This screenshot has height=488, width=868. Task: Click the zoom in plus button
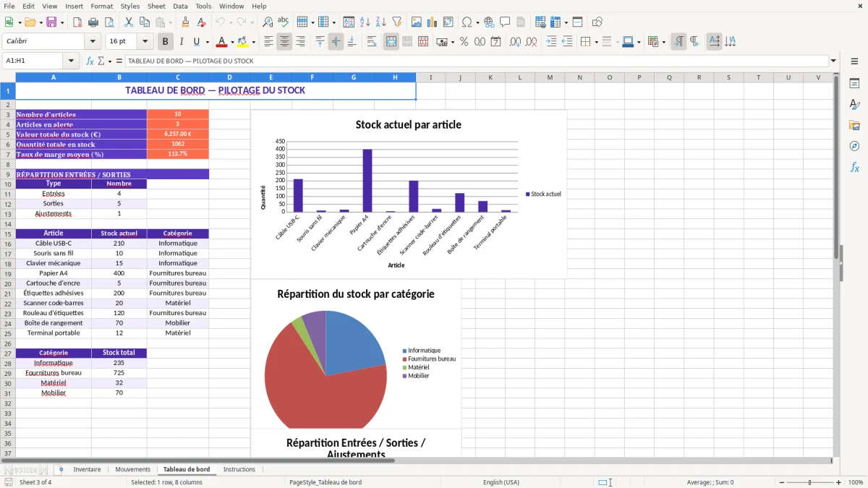[x=838, y=482]
